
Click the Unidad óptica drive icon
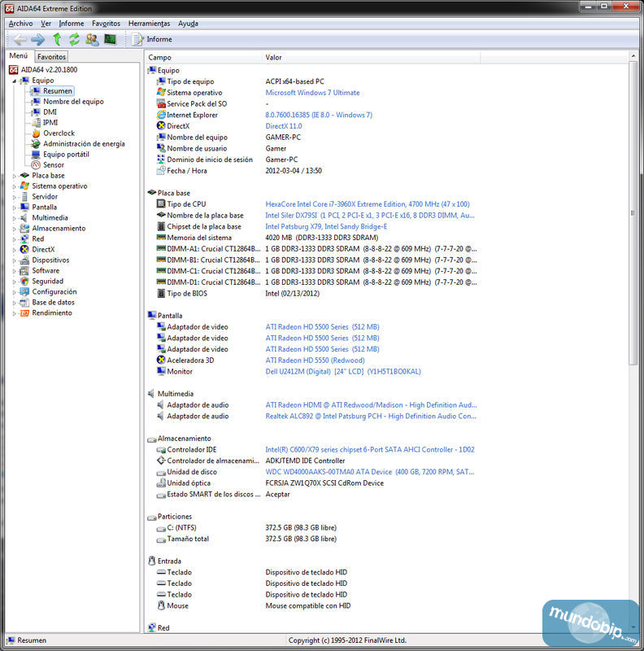coord(161,483)
